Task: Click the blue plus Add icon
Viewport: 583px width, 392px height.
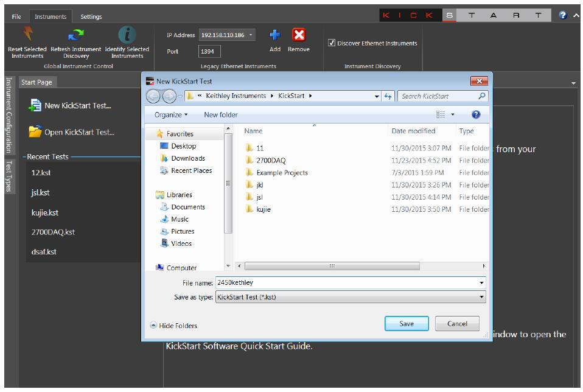Action: (275, 35)
